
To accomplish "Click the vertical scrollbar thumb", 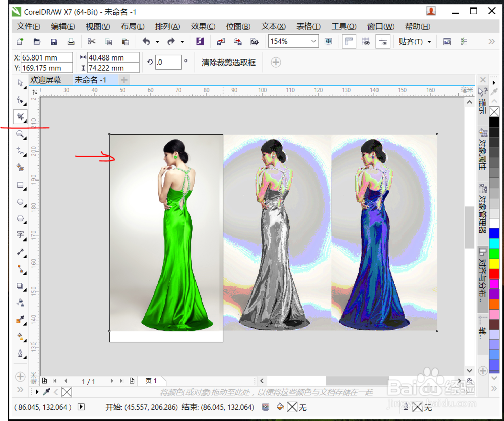I will tap(469, 227).
